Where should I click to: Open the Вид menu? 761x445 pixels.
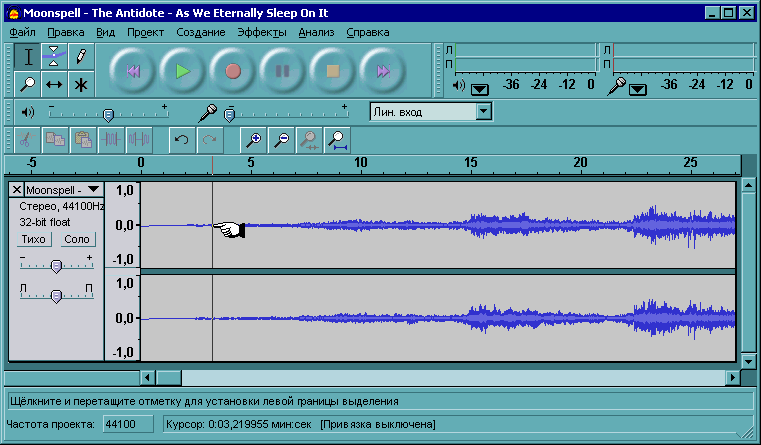(x=105, y=33)
